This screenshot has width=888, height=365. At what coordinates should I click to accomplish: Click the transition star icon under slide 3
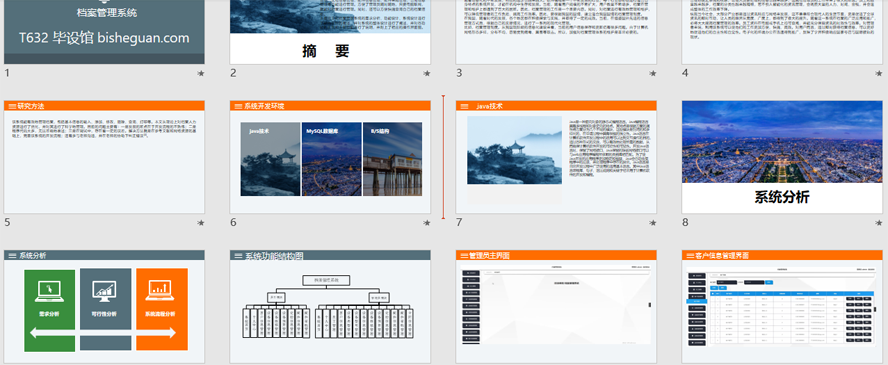[652, 74]
